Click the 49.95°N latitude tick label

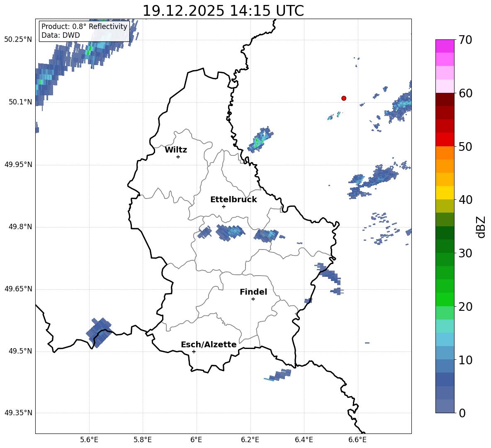point(18,164)
